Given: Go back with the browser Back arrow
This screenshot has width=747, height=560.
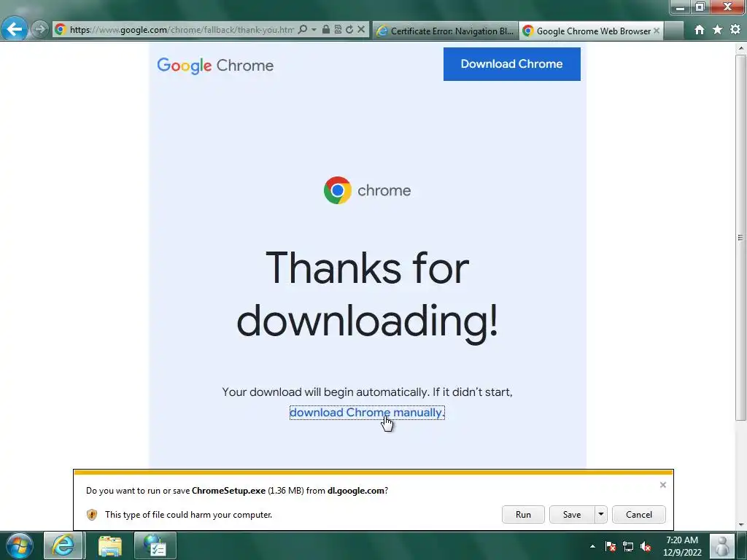Looking at the screenshot, I should point(15,29).
